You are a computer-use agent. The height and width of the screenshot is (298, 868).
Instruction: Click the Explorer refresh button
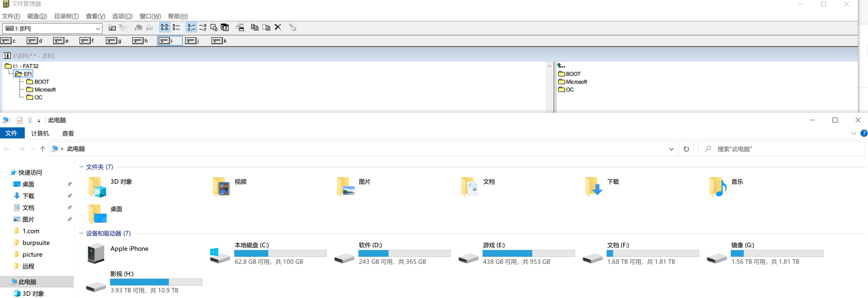pyautogui.click(x=686, y=149)
